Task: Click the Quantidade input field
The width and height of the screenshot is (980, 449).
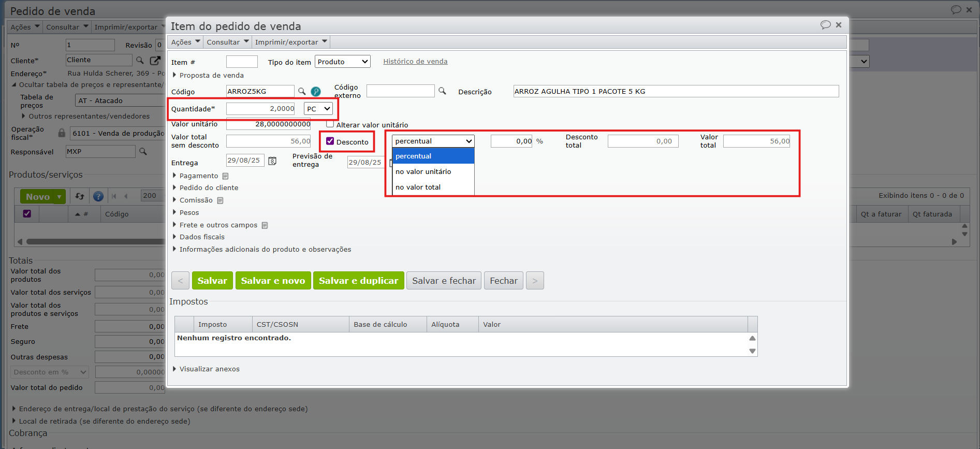Action: [x=260, y=109]
